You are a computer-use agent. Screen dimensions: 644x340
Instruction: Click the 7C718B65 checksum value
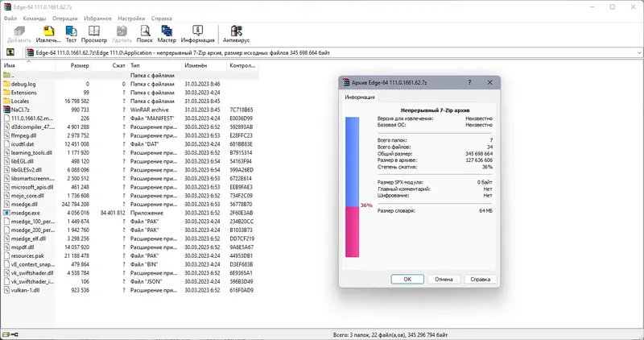pyautogui.click(x=242, y=110)
